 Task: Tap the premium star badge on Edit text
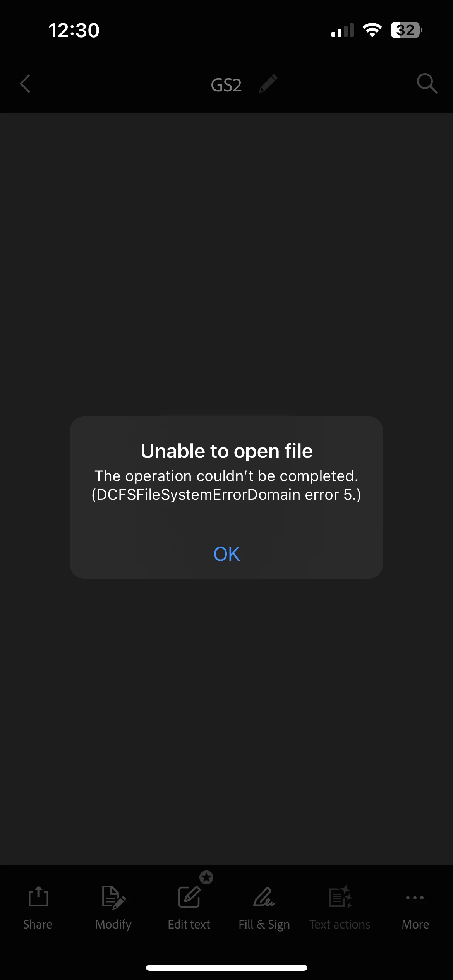click(206, 877)
